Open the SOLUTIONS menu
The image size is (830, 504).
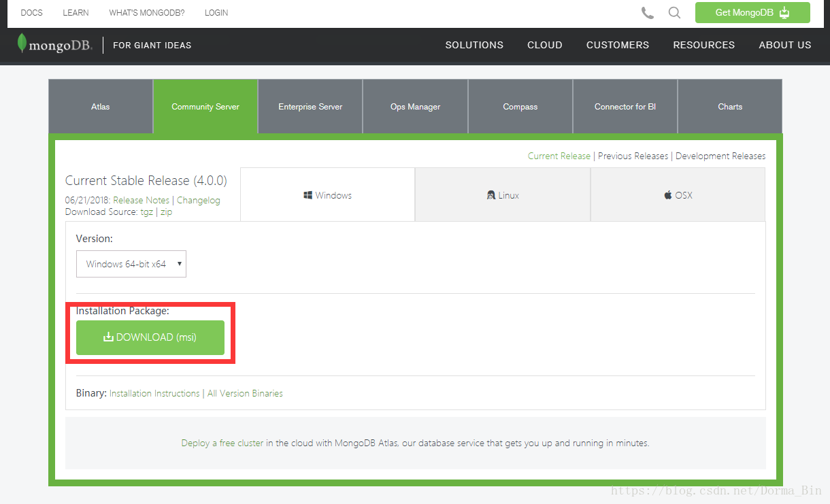pyautogui.click(x=474, y=45)
